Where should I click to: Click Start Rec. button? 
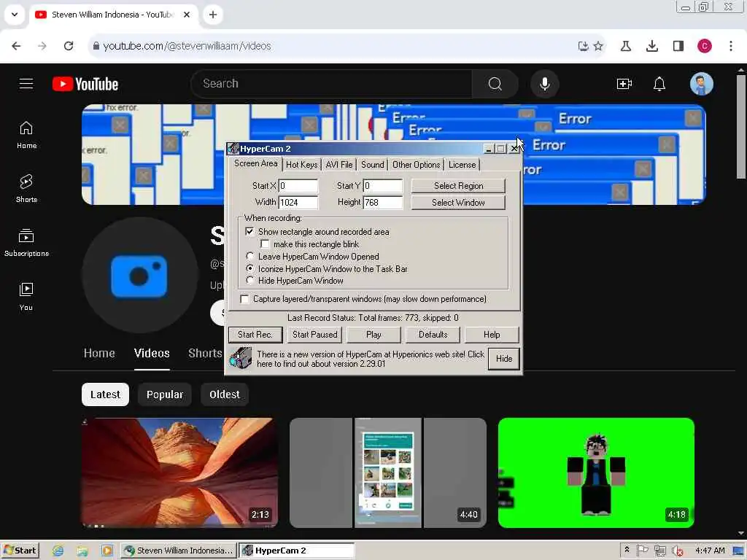coord(255,335)
